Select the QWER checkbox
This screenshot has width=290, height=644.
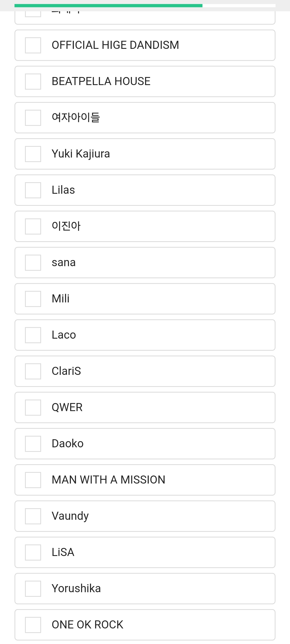pos(33,408)
